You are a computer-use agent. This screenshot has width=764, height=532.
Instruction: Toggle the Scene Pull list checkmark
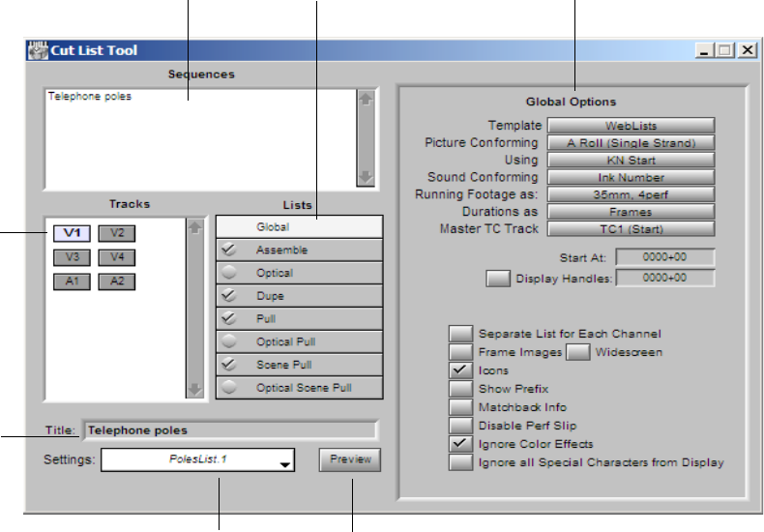(228, 365)
